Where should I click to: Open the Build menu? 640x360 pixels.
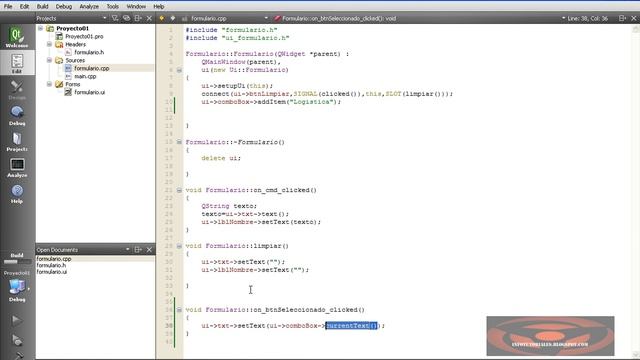(x=42, y=7)
